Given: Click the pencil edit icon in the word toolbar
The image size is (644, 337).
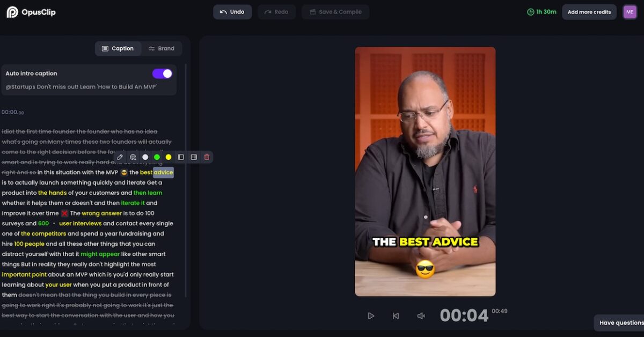Looking at the screenshot, I should 120,157.
